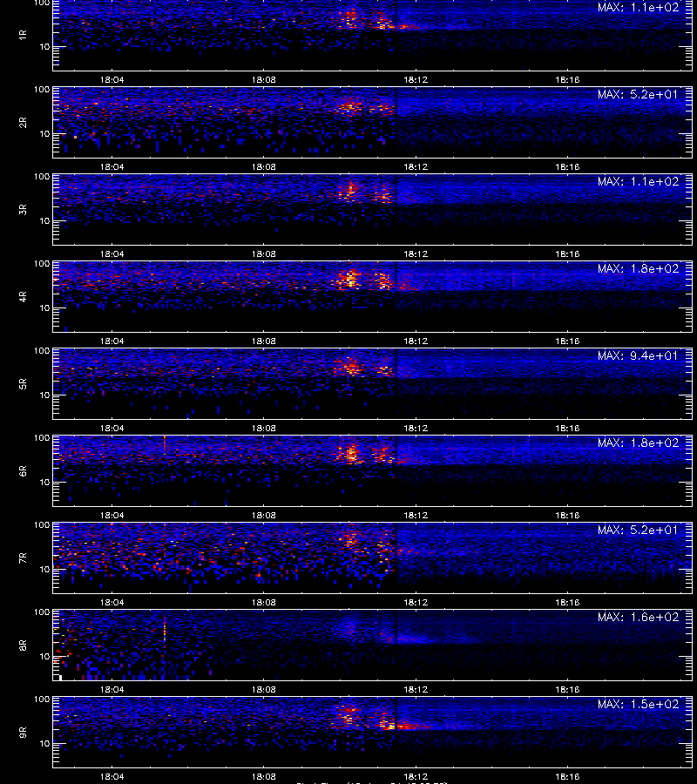The height and width of the screenshot is (784, 697).
Task: Select the 'MAX: 1.8e+02' text in 6R panel
Action: 638,443
